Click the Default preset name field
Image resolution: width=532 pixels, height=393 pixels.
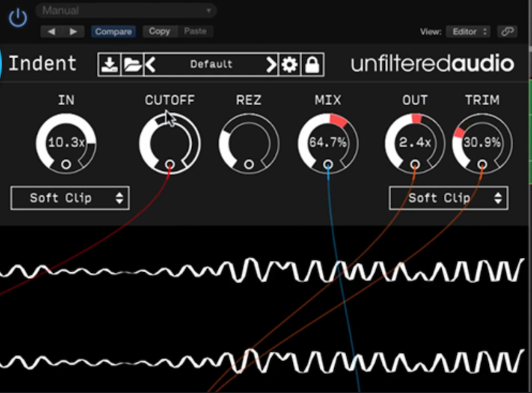click(x=211, y=64)
